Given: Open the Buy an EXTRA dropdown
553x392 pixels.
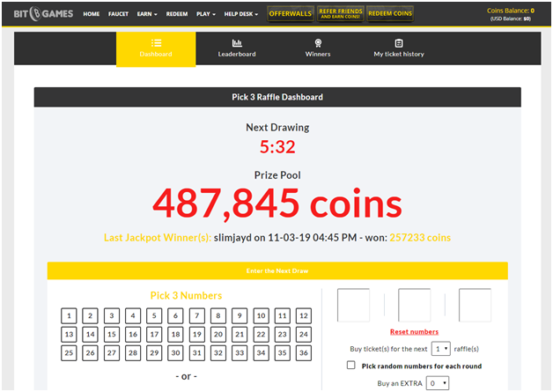Looking at the screenshot, I should 438,383.
